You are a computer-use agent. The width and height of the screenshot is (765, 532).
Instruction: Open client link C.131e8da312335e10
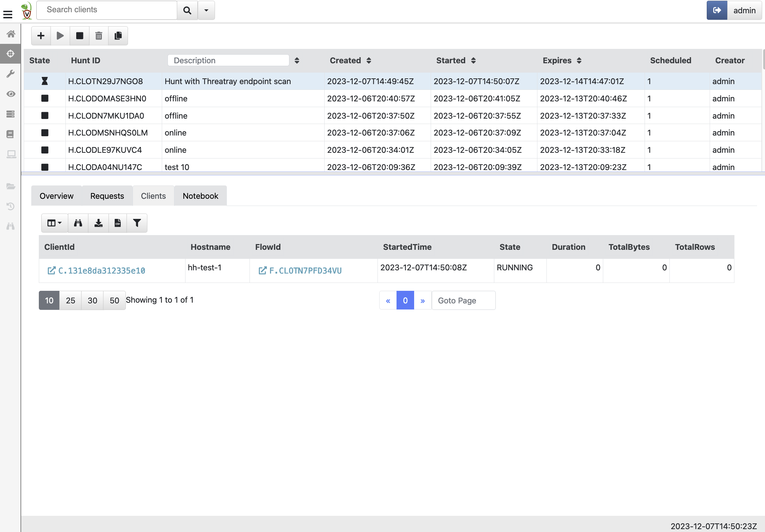click(96, 271)
